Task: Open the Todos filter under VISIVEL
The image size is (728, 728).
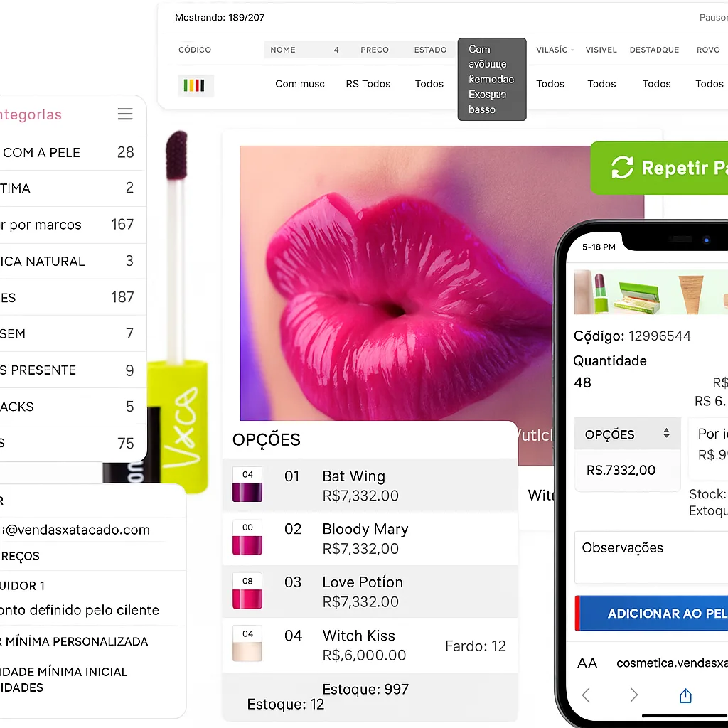Action: [601, 84]
